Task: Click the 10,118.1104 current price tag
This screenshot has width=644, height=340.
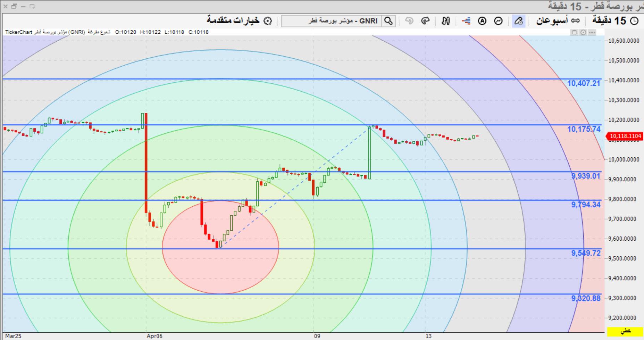Action: point(624,136)
